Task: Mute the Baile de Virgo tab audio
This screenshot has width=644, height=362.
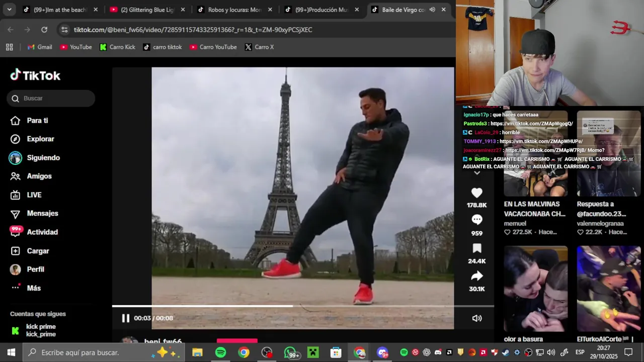Action: point(432,10)
